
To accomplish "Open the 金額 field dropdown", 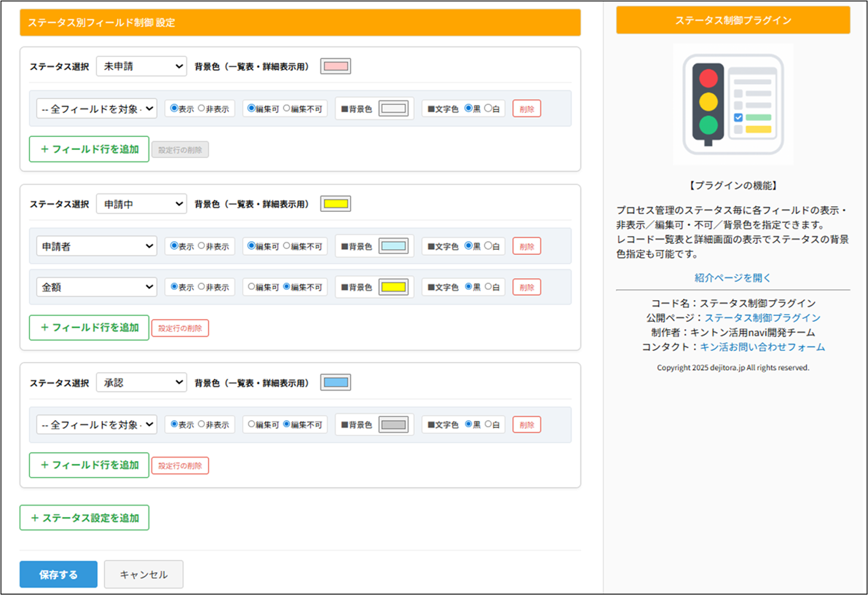I will [96, 287].
